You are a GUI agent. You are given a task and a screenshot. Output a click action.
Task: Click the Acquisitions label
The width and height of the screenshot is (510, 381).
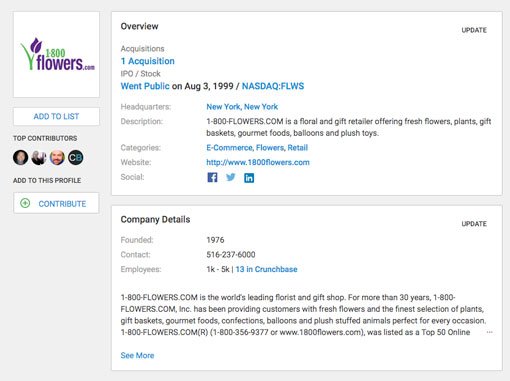pos(142,49)
